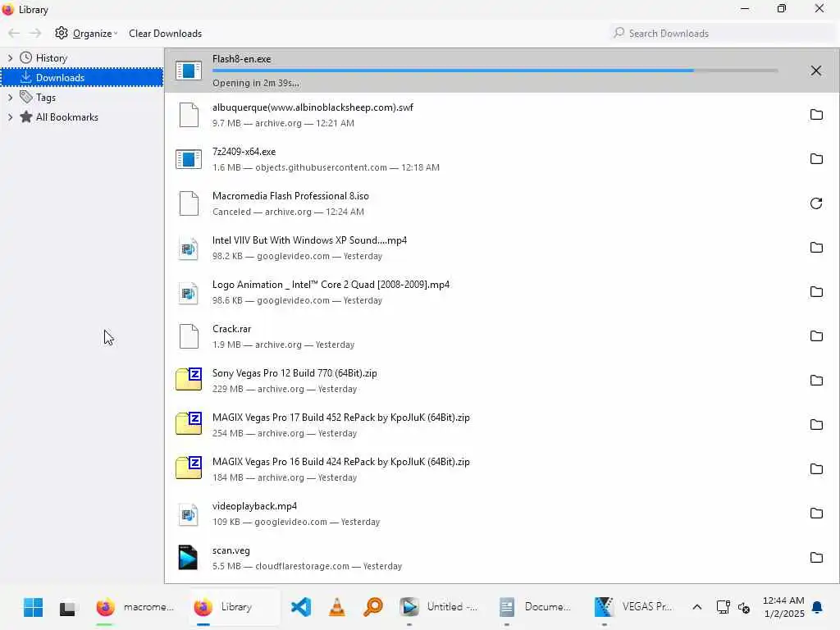Open the Windows Start menu
This screenshot has width=840, height=630.
(33, 607)
